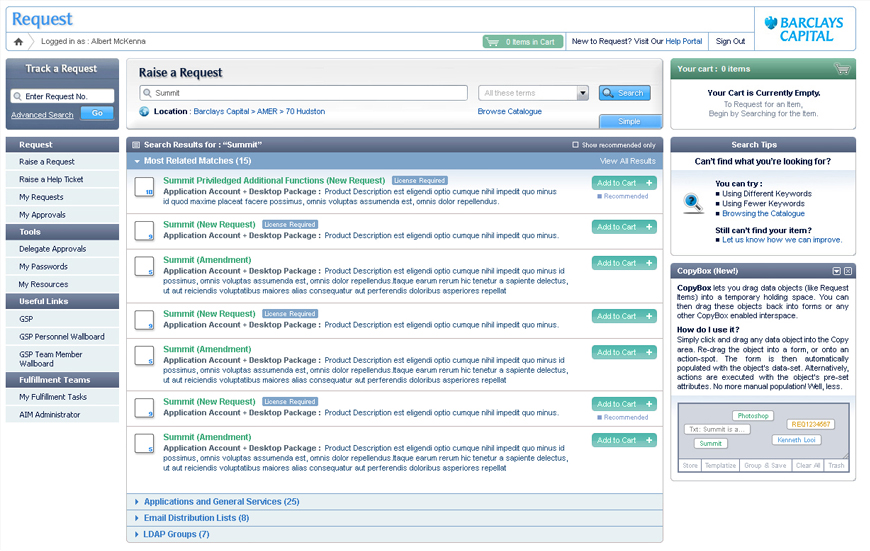Click the list icon beside Search Results

click(136, 145)
